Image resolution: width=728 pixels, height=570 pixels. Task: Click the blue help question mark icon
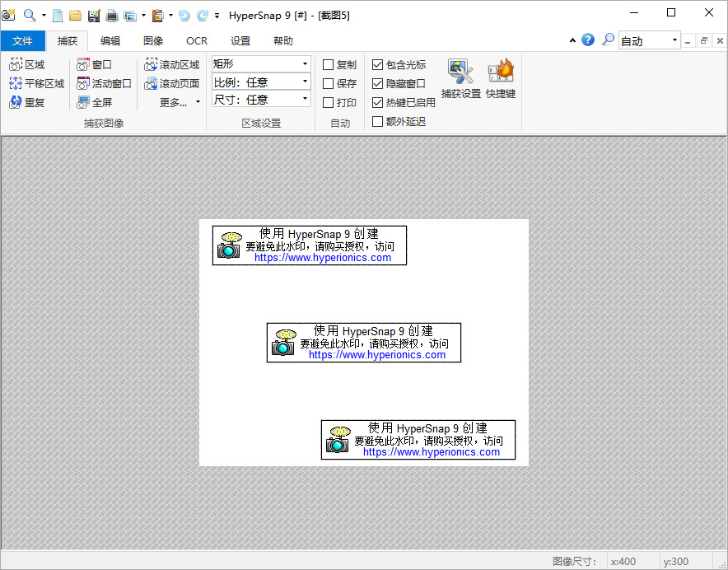[588, 40]
